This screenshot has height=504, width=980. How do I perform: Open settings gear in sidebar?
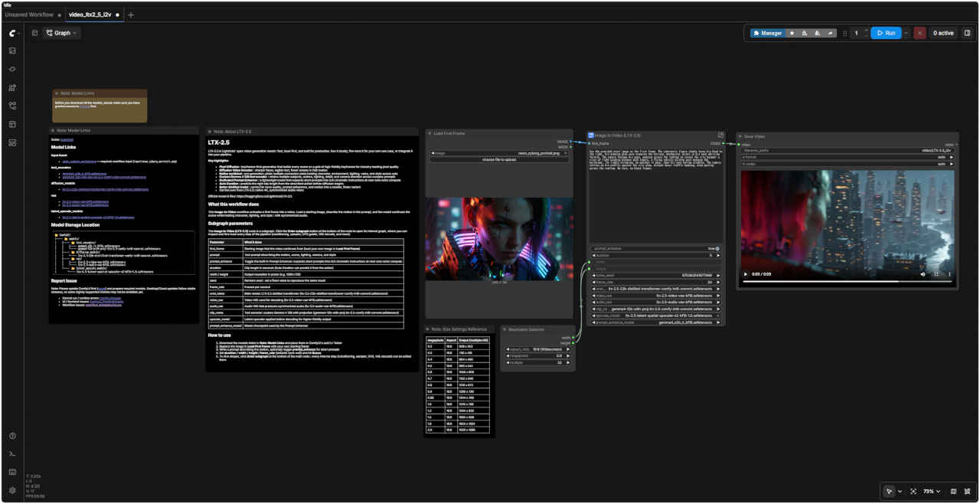point(12,490)
